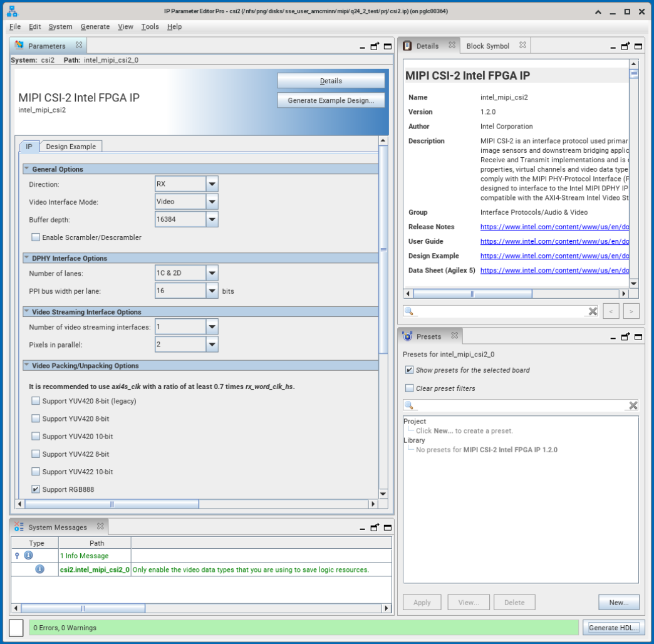Collapse the General Options section
Screen dimensions: 654x644
(27, 169)
